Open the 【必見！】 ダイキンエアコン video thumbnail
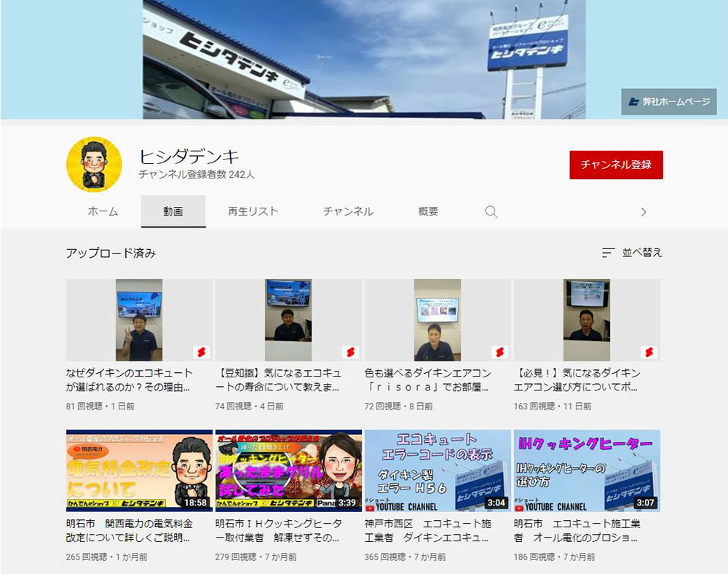 (x=587, y=320)
